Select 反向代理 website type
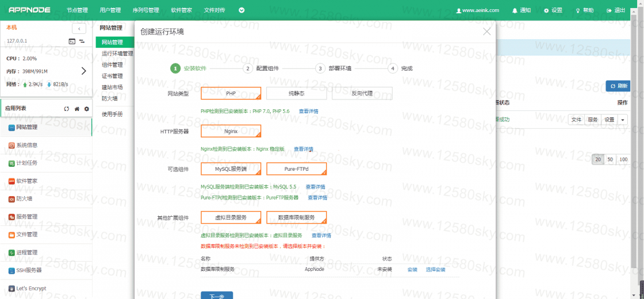Viewport: 644px width, 299px height. 362,93
